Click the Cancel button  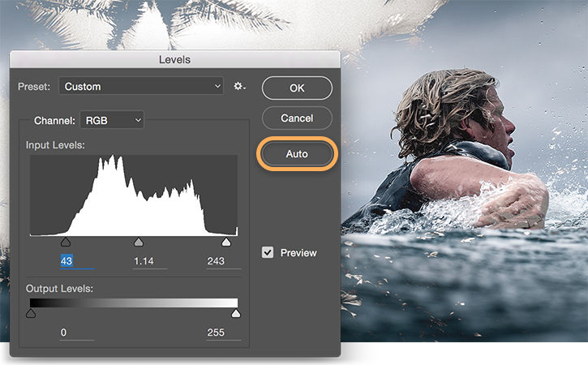[297, 118]
